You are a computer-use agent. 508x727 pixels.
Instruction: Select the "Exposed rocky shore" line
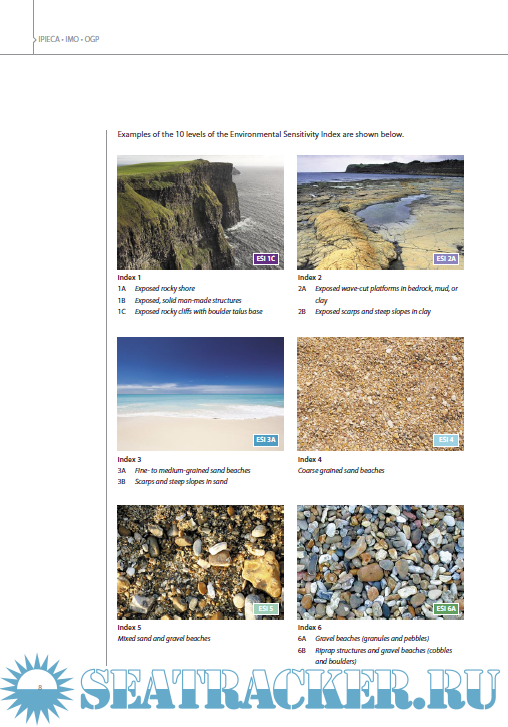156,288
